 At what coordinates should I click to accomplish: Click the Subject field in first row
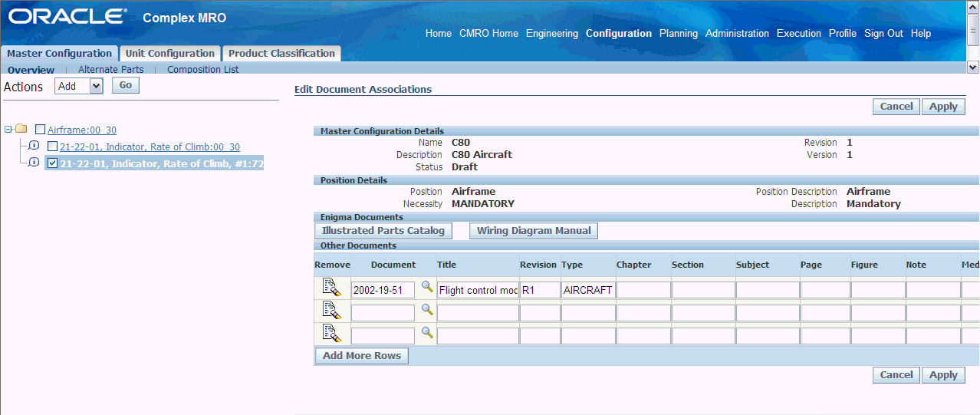tap(768, 290)
